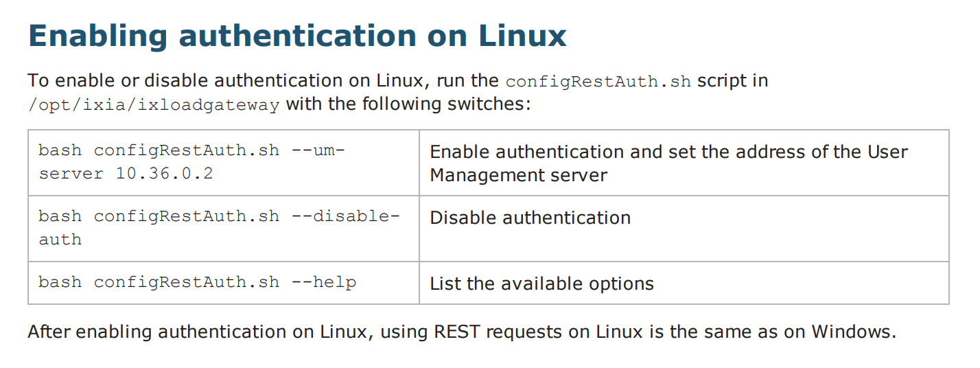Click "configRestAuth.sh" in the intro paragraph
980x368 pixels.
pos(598,81)
